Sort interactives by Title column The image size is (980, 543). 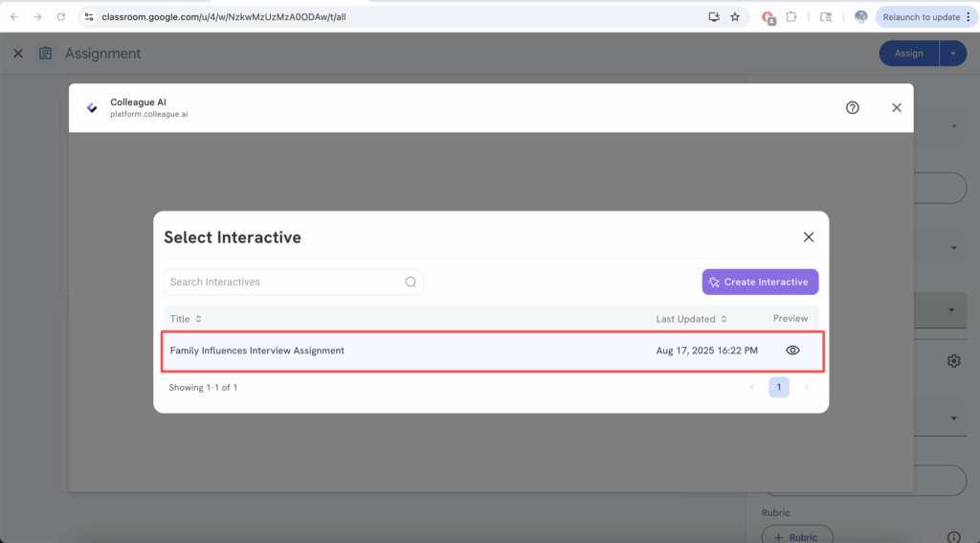[x=186, y=319]
